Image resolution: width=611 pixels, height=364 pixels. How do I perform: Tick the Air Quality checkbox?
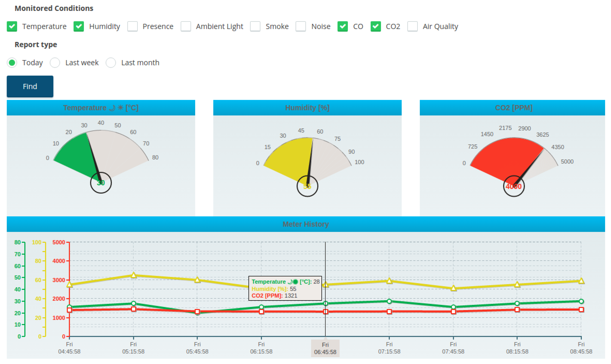[x=413, y=26]
